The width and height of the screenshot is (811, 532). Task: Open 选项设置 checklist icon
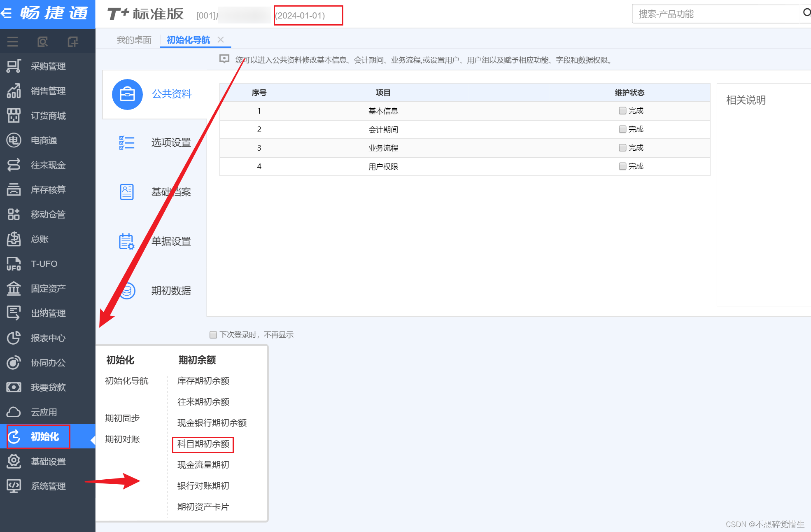tap(127, 142)
